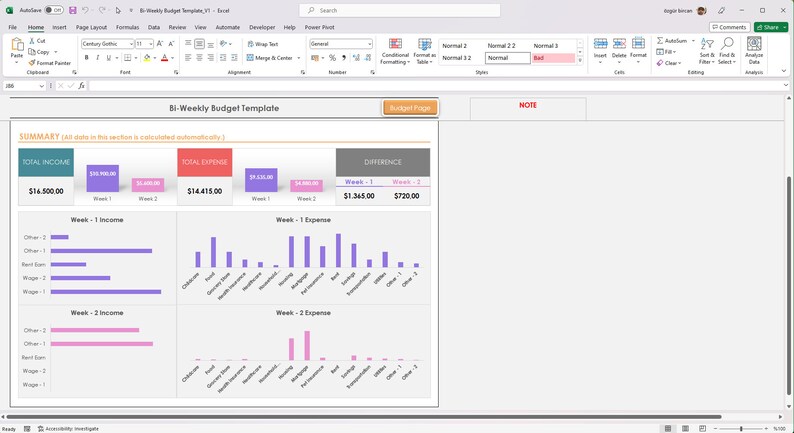
Task: Open the Power Pivot tab
Action: (x=319, y=27)
